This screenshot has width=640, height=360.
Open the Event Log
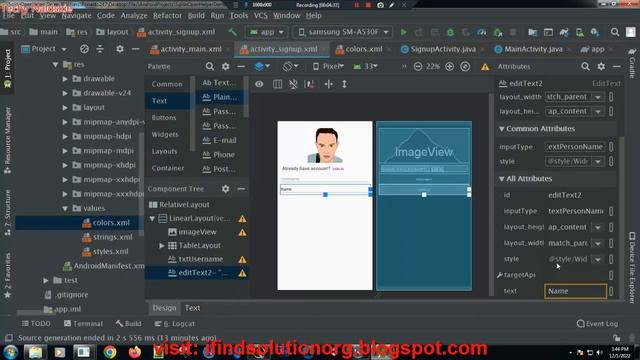tap(597, 324)
